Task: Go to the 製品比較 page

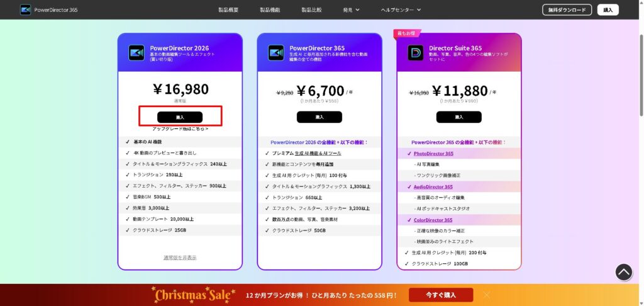Action: tap(311, 10)
